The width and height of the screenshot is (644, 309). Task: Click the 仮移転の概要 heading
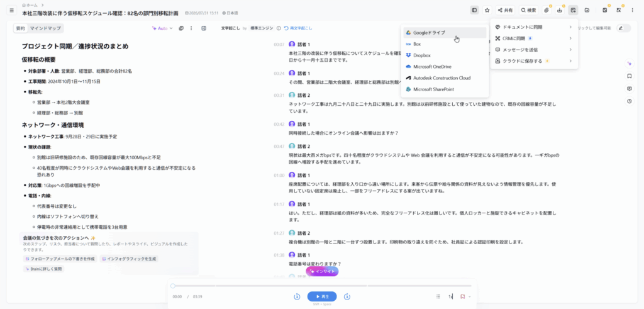click(x=38, y=60)
